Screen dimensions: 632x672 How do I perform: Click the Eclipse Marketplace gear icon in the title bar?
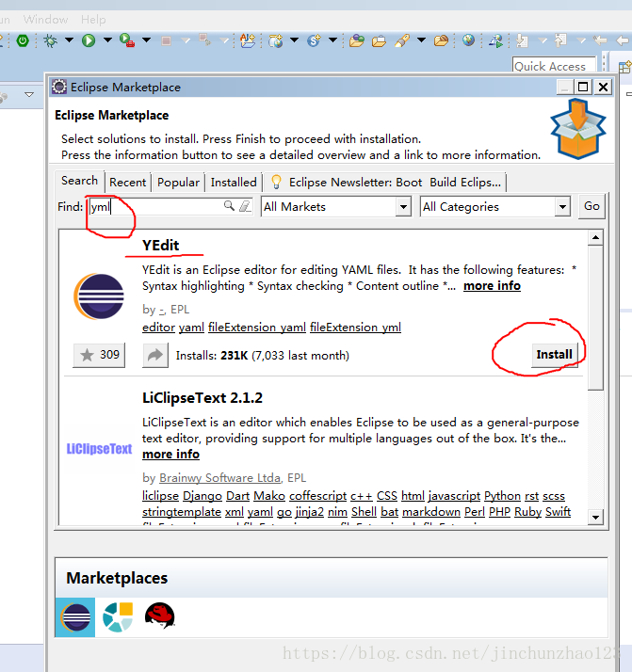pyautogui.click(x=59, y=87)
